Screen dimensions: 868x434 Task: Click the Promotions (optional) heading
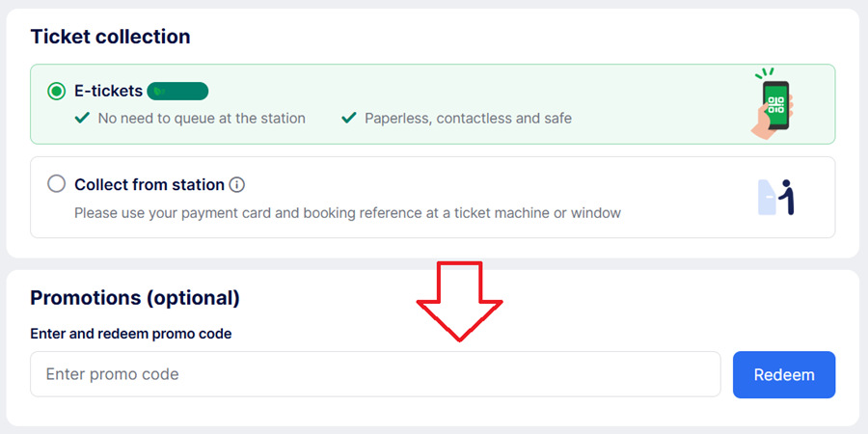coord(135,298)
